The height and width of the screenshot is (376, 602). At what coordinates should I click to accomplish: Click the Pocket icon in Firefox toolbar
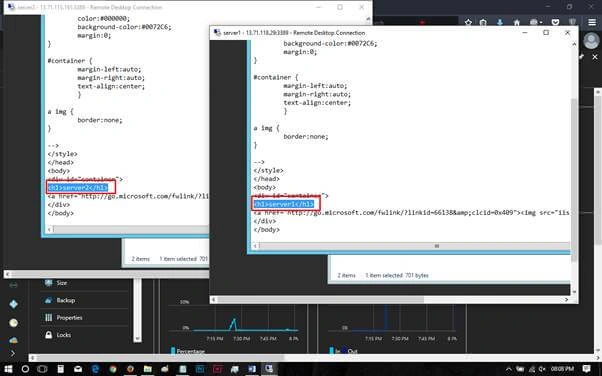(555, 22)
